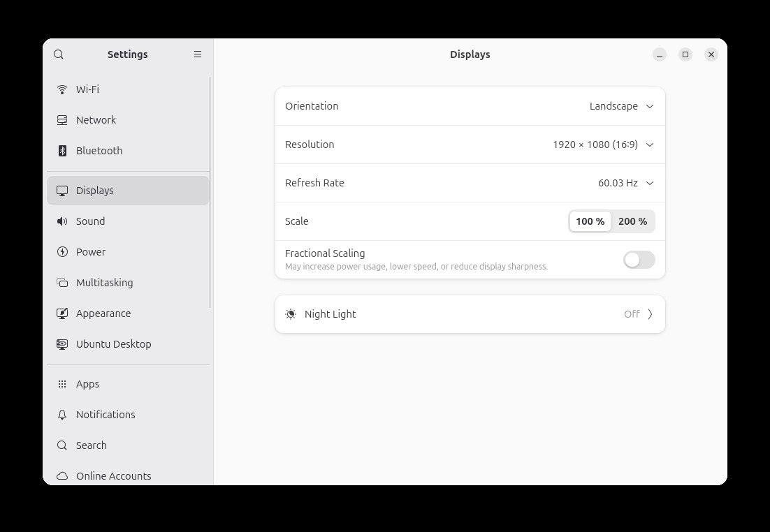Close the Settings window

(x=711, y=54)
